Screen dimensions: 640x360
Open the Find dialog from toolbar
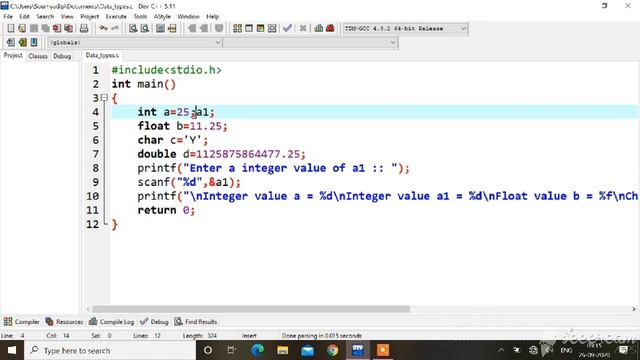tap(133, 28)
